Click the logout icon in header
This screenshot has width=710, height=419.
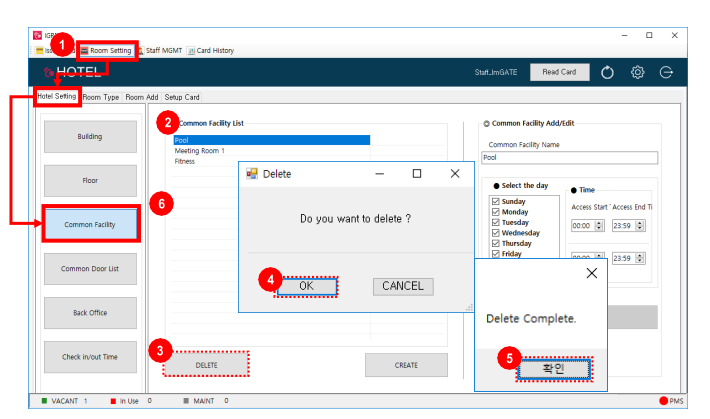666,72
